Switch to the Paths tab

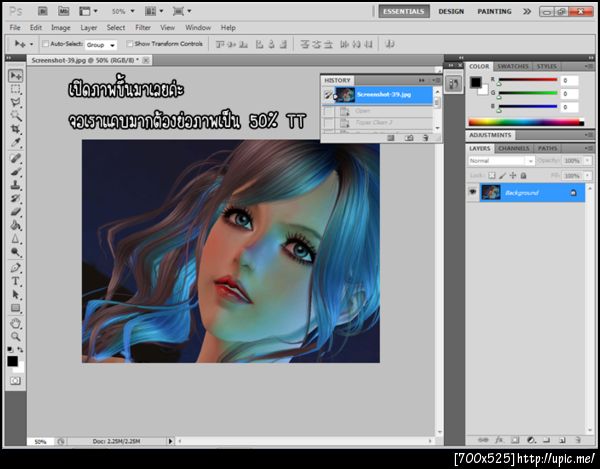pyautogui.click(x=547, y=148)
